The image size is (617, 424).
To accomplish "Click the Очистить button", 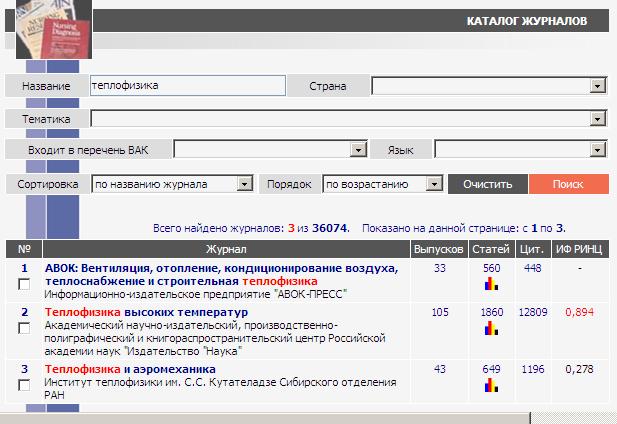I will coord(488,184).
